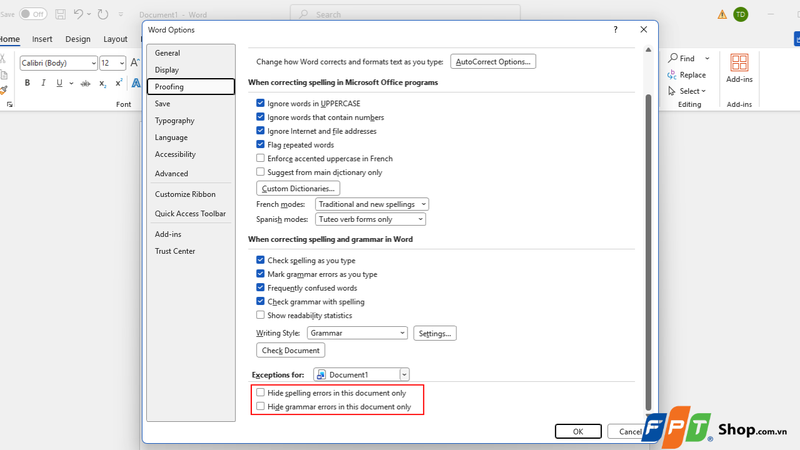Open the Insert ribbon tab
This screenshot has width=800, height=450.
click(x=42, y=39)
